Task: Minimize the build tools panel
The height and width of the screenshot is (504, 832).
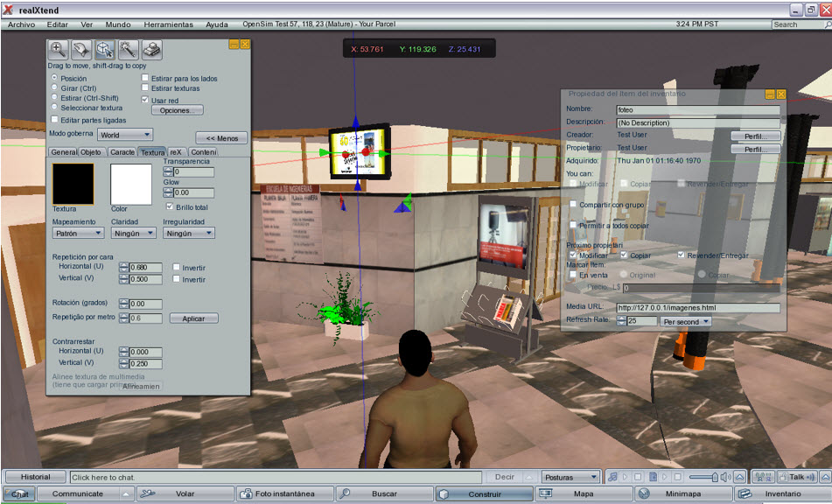Action: click(x=234, y=45)
